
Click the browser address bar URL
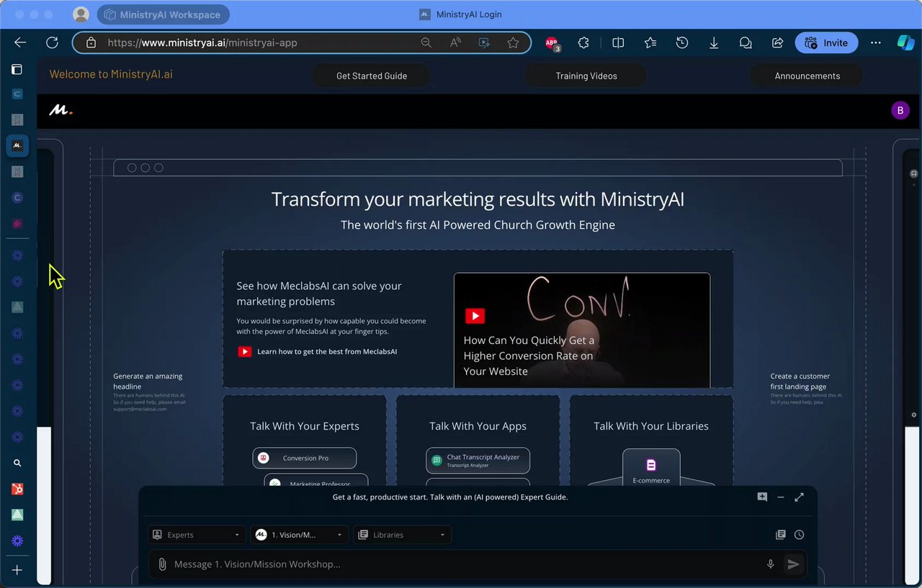tap(202, 42)
